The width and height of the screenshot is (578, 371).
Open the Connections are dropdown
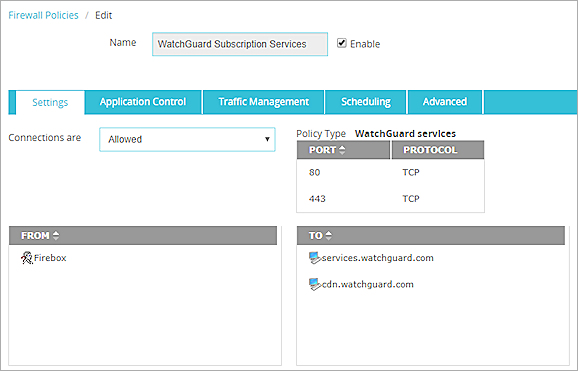click(x=187, y=139)
